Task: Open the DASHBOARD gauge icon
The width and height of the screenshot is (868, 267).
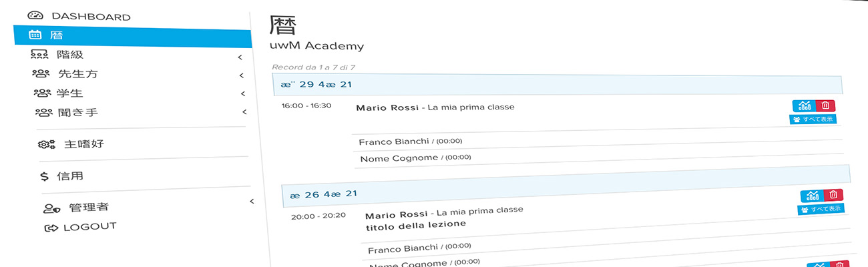Action: (35, 15)
